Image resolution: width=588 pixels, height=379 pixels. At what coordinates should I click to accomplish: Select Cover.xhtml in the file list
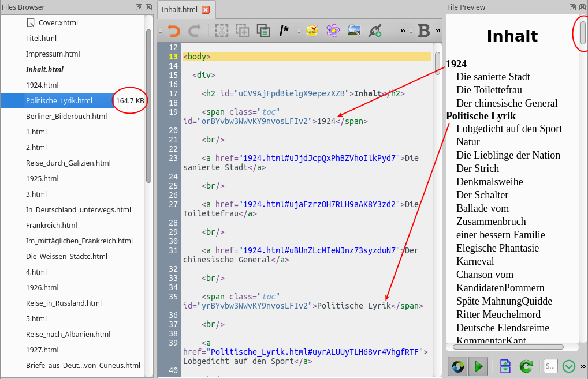tap(58, 22)
